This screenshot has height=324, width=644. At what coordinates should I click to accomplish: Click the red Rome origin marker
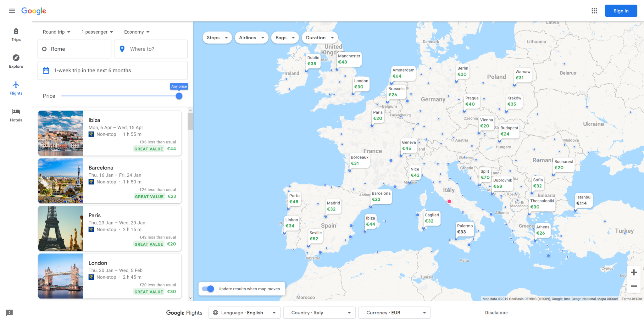[x=449, y=201]
